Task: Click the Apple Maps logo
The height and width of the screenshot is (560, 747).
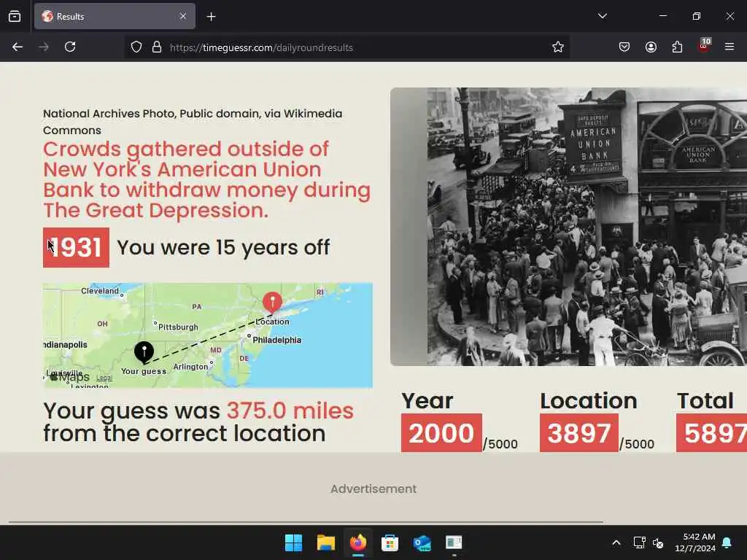Action: pyautogui.click(x=69, y=377)
